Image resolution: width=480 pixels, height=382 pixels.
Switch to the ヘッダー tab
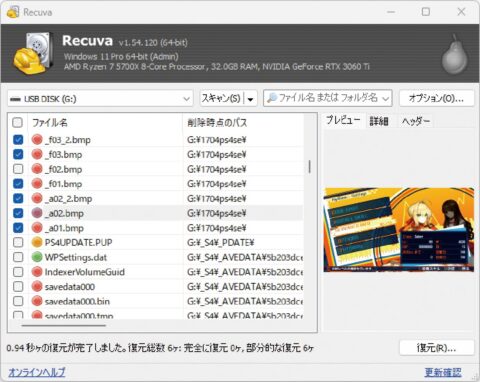415,121
